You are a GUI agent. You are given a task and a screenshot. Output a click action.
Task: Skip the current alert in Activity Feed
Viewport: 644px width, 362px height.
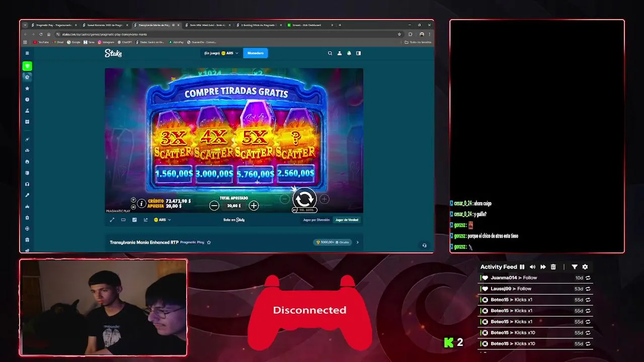coord(543,267)
